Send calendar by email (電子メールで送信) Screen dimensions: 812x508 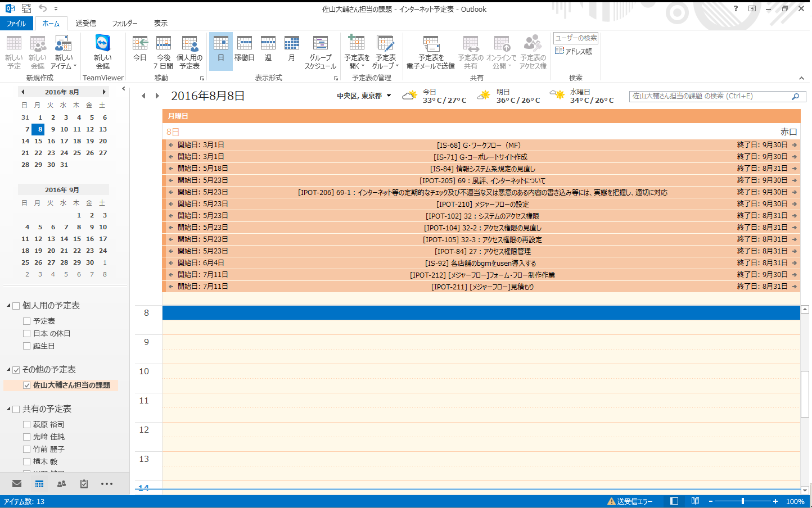coord(430,52)
